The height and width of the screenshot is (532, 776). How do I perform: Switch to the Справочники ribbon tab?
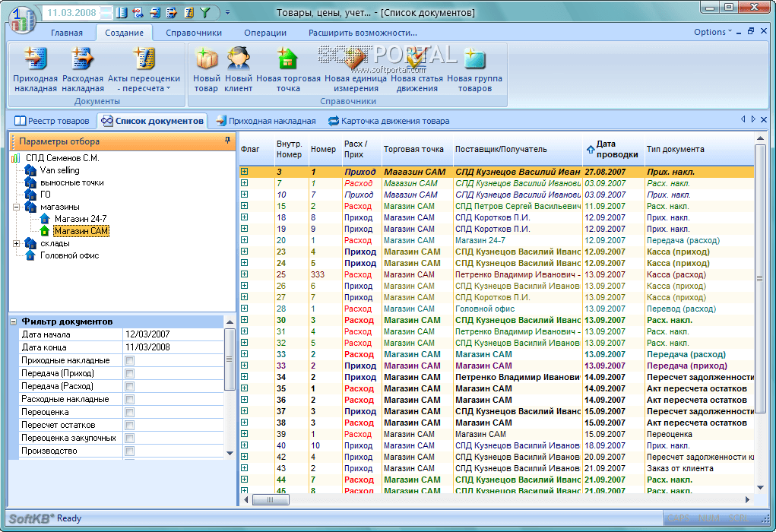(x=194, y=33)
